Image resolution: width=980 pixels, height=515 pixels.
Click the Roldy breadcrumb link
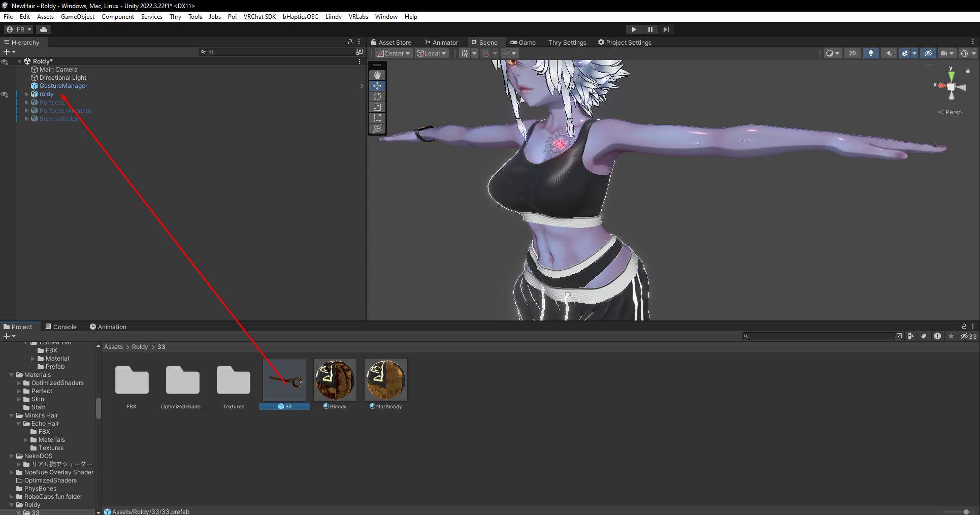point(140,347)
